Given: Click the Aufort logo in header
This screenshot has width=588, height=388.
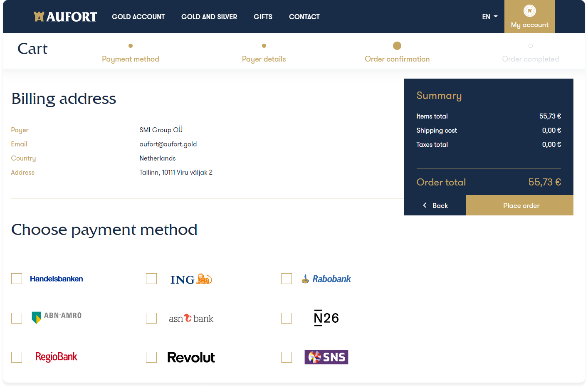Looking at the screenshot, I should [x=65, y=17].
